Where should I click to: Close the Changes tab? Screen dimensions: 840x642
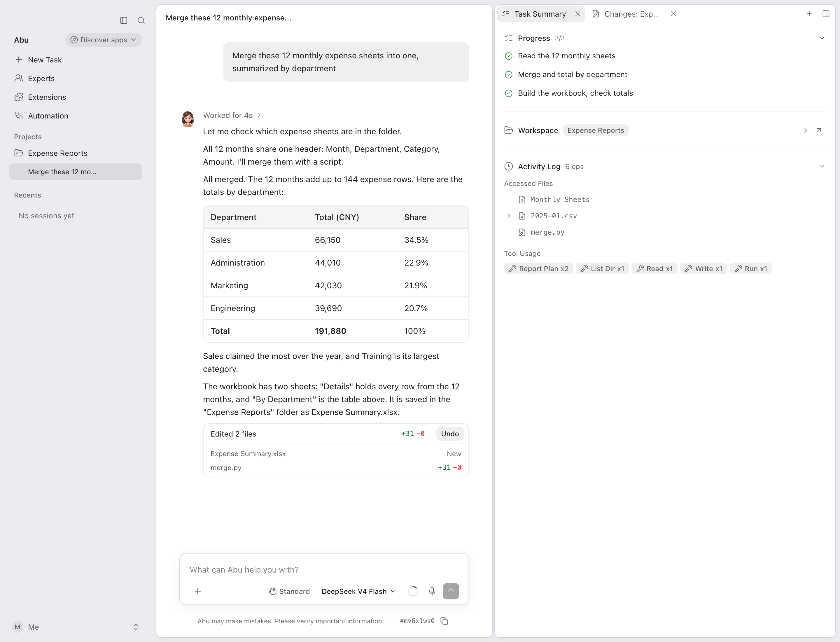(673, 14)
